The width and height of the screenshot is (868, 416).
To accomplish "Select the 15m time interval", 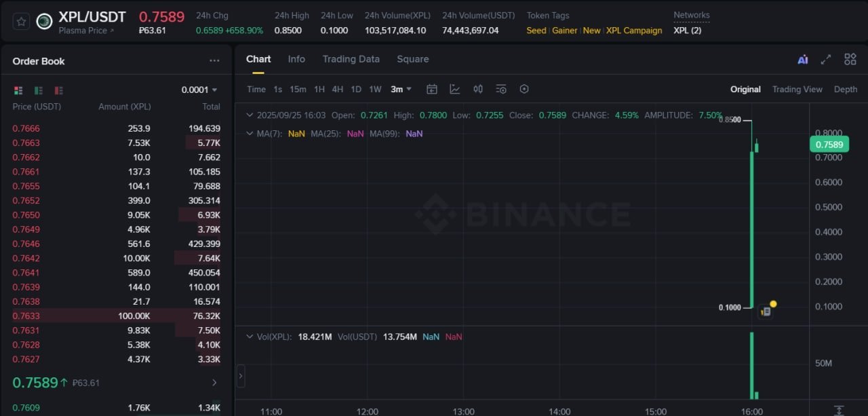I will (x=298, y=90).
